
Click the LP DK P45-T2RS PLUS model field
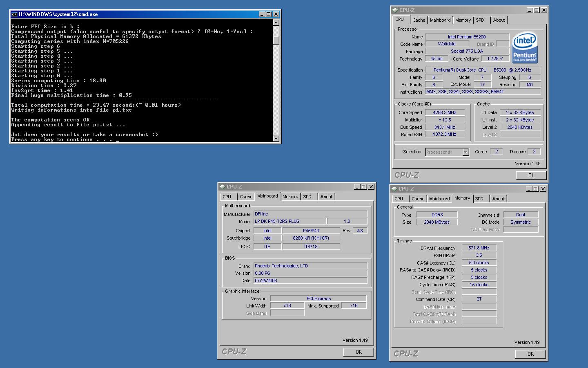(290, 222)
